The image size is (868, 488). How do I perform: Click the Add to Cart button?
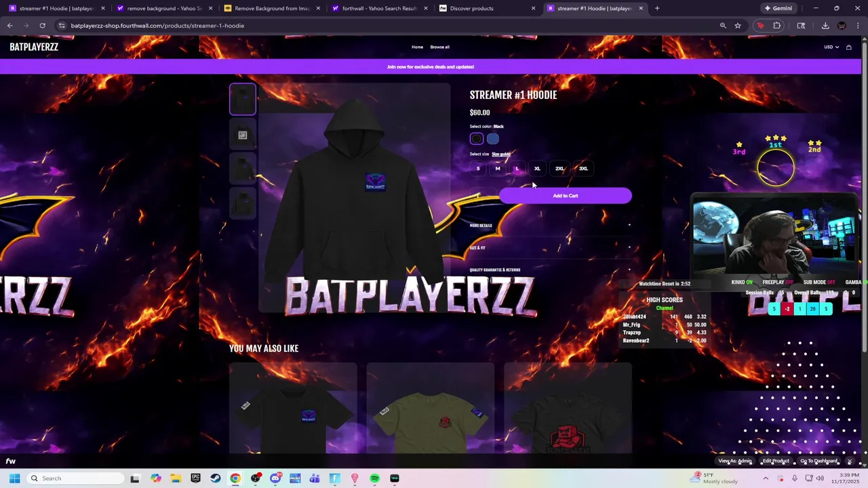[x=565, y=196]
